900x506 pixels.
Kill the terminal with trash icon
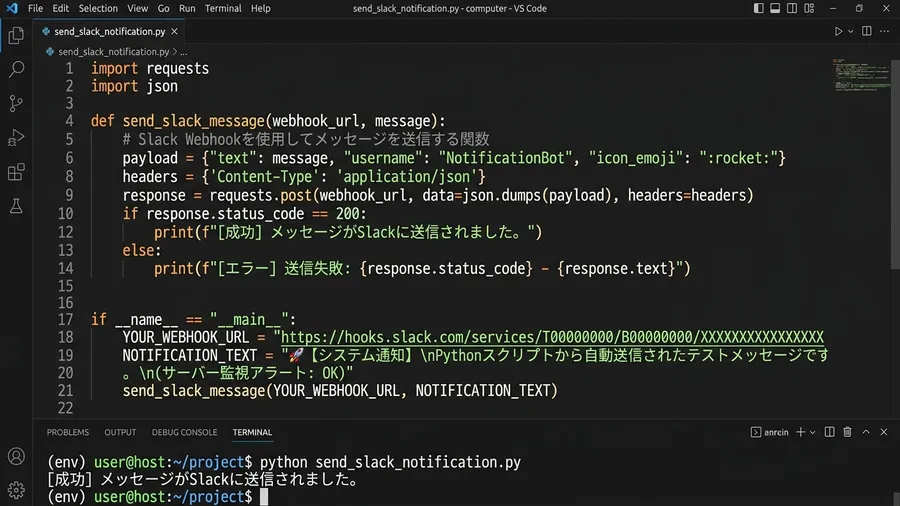847,432
